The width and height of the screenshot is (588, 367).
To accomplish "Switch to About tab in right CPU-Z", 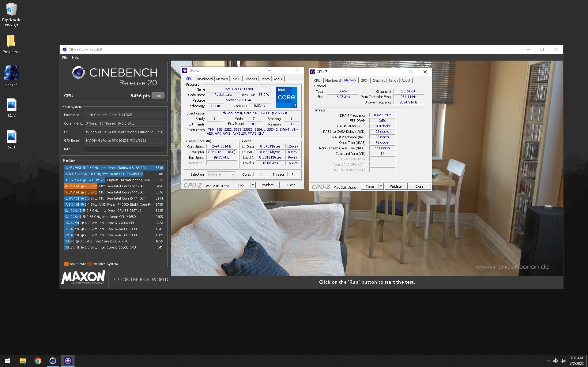I will tap(406, 81).
